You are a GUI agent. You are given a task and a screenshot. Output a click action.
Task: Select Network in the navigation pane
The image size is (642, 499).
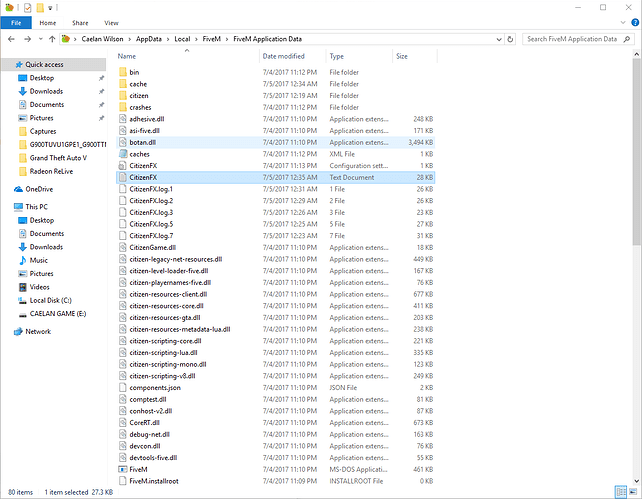[x=38, y=332]
